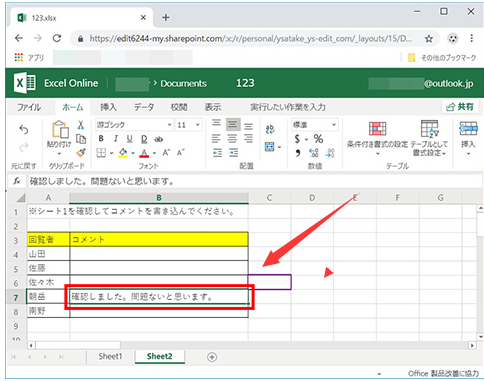Viewport: 484px width, 381px height.
Task: Open the font name dropdown
Action: (x=134, y=125)
